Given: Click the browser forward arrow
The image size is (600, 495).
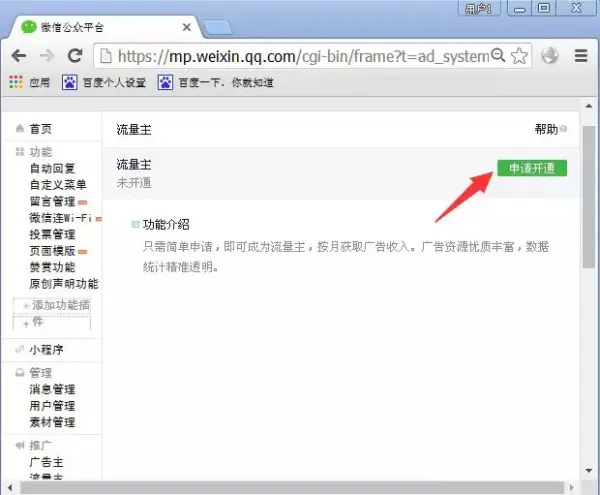Looking at the screenshot, I should [47, 56].
